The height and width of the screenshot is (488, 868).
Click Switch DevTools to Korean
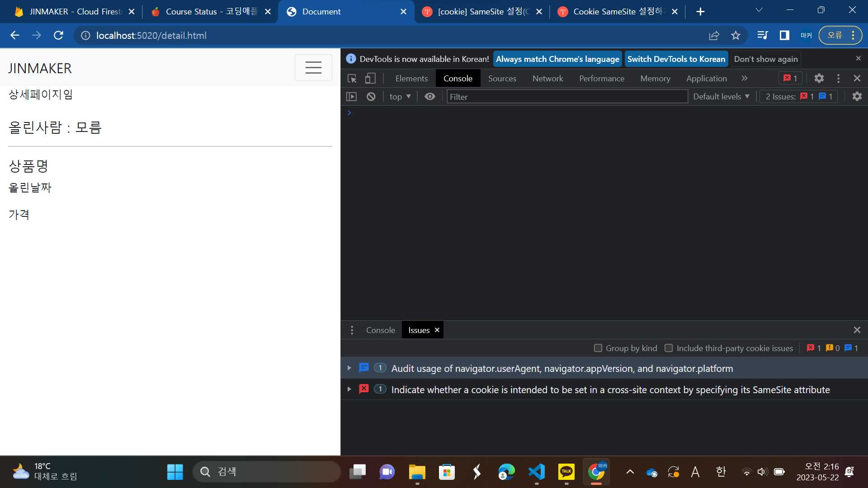click(x=676, y=59)
